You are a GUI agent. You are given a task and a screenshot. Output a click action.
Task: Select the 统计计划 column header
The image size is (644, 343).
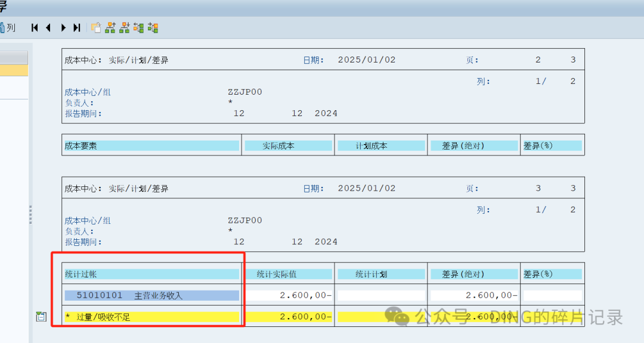[381, 274]
